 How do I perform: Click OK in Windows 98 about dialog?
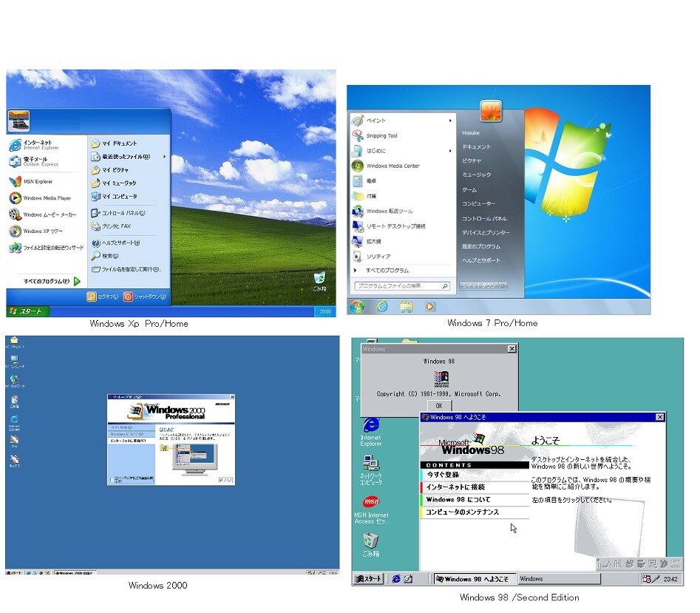tap(439, 406)
